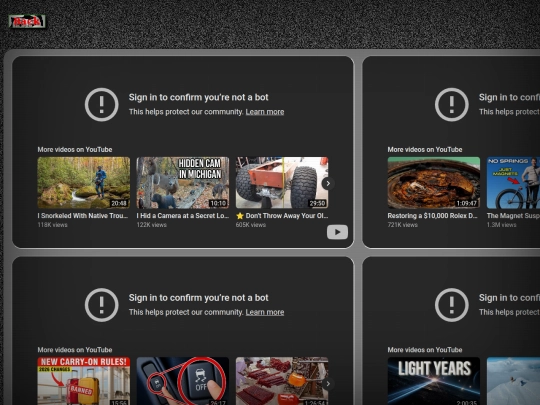Click title 'Don't Throw Away Your Ol...'
Viewport: 540px width, 405px height.
(282, 216)
